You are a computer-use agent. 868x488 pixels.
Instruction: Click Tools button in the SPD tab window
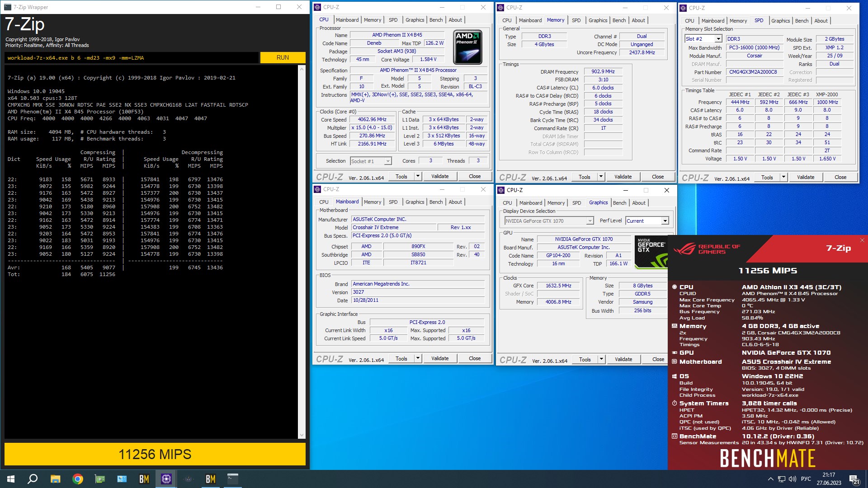[767, 177]
